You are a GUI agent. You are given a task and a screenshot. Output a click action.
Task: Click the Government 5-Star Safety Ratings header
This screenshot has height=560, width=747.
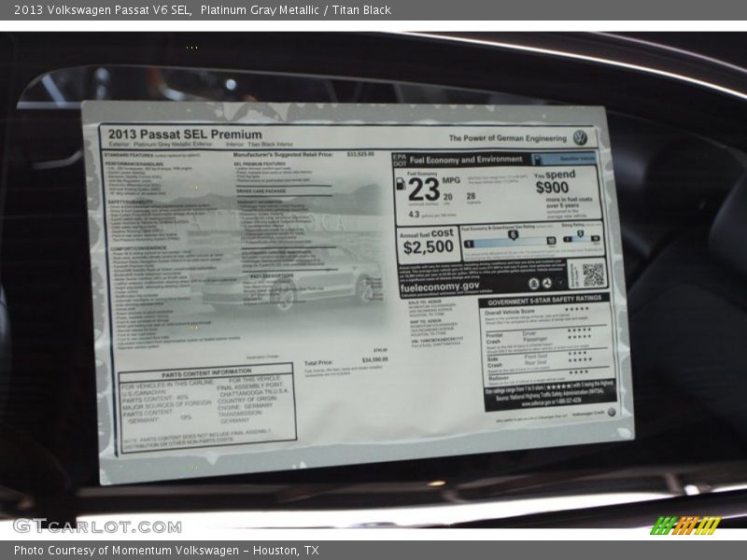(546, 301)
